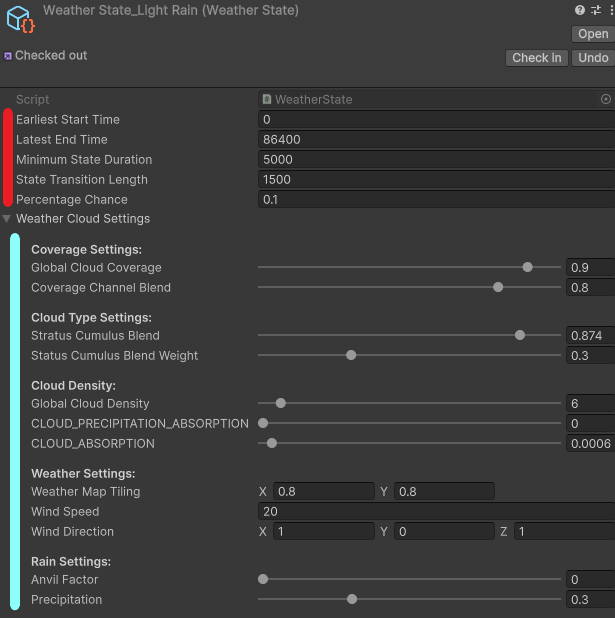
Task: Click the Latest End Time input field
Action: (x=435, y=140)
